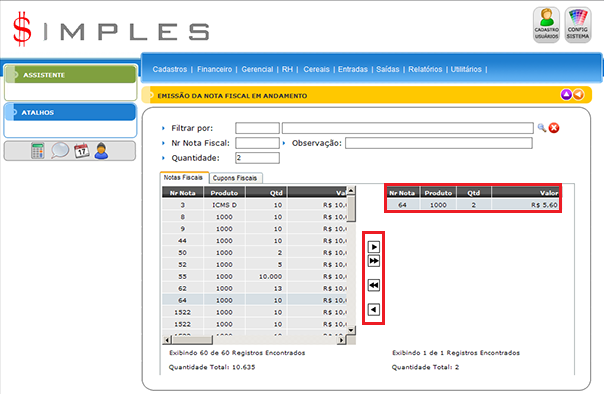This screenshot has width=604, height=394.
Task: Click left table scrollbar down arrow
Action: click(351, 330)
